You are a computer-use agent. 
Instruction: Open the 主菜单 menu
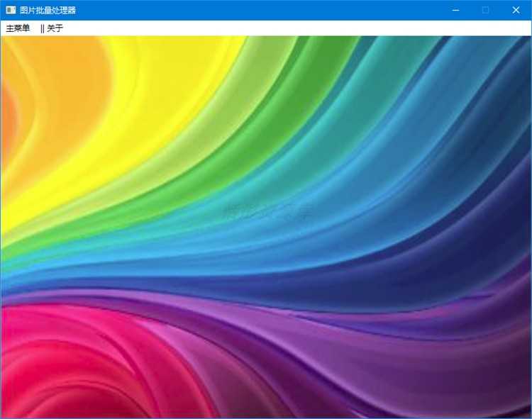tap(18, 28)
